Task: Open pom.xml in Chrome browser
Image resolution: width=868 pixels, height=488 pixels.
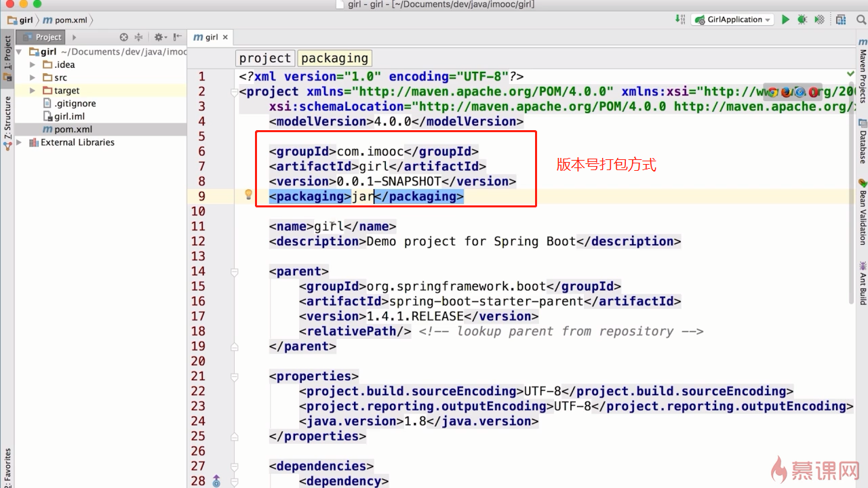Action: [x=772, y=92]
